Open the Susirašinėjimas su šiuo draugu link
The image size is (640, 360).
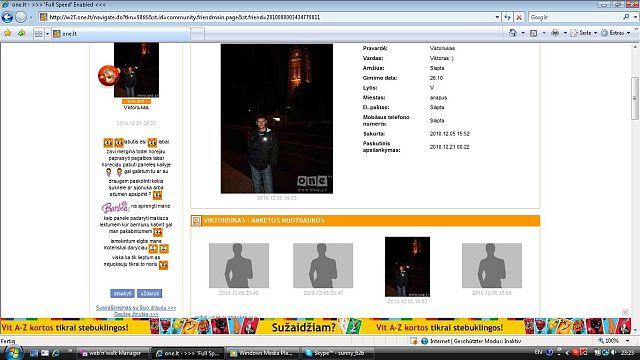pos(136,308)
